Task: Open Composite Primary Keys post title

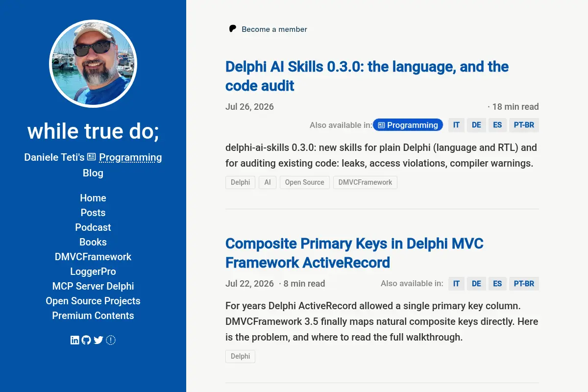Action: (354, 253)
